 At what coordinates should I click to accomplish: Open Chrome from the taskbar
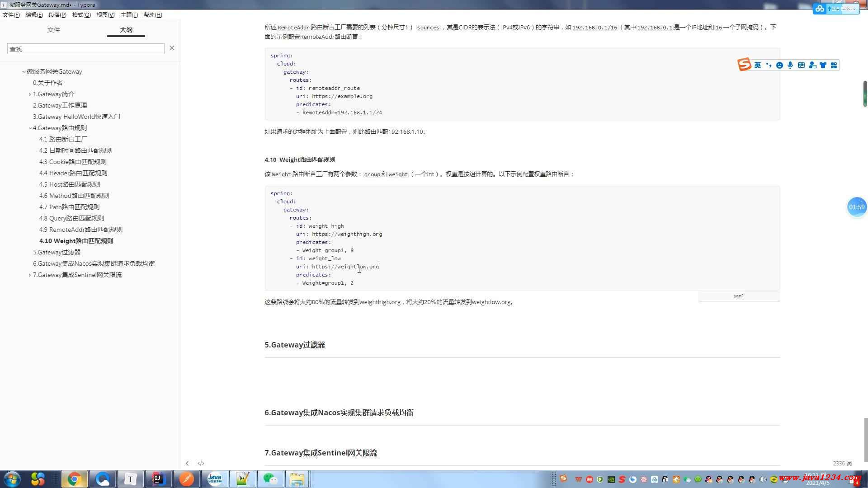(x=74, y=479)
